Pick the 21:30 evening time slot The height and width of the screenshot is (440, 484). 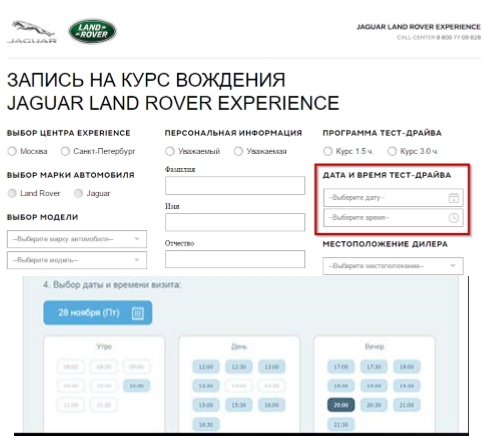pos(341,424)
